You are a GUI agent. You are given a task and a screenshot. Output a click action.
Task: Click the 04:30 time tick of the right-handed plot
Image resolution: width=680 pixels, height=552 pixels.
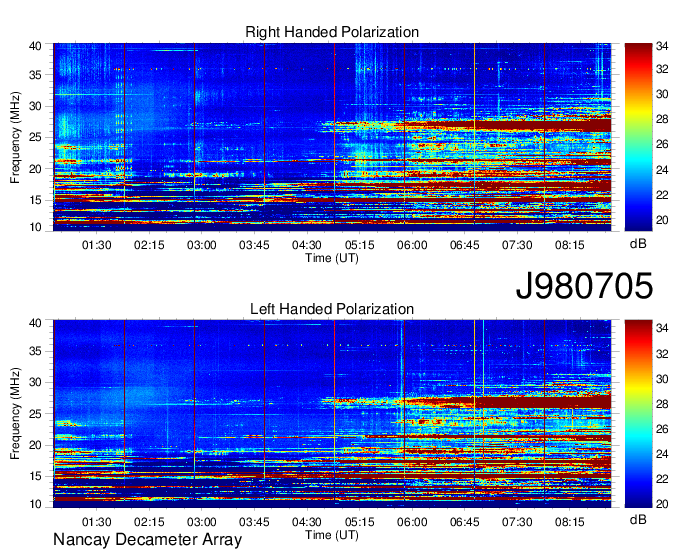click(x=307, y=245)
